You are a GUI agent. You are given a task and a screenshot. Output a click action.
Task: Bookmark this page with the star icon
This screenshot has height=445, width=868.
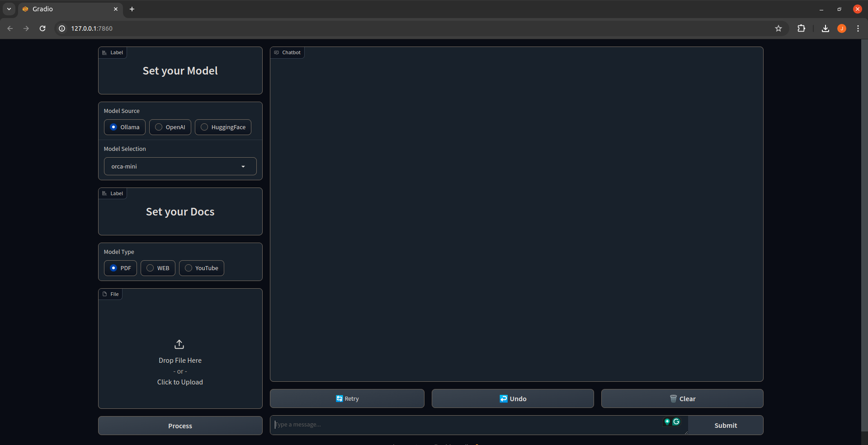pos(778,28)
